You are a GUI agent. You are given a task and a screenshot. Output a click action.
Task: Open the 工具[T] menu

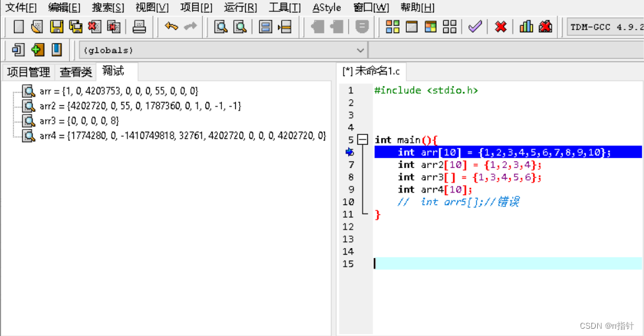[285, 7]
